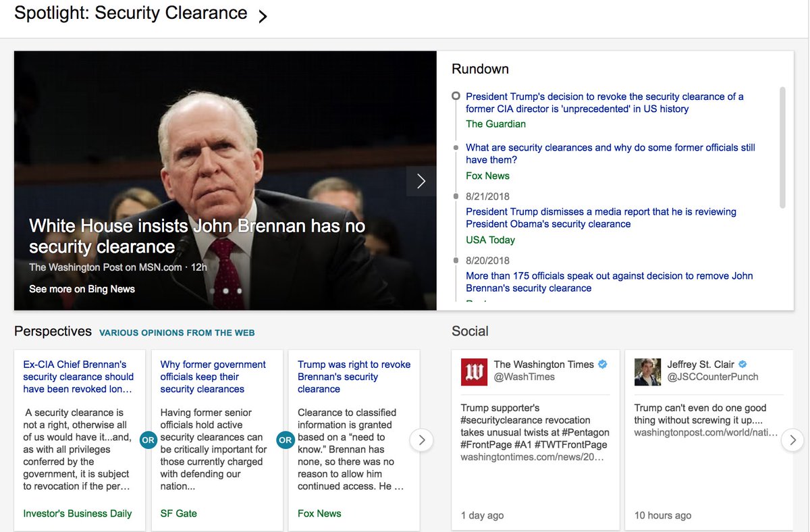
Task: Click See more on Bing News
Action: (82, 289)
